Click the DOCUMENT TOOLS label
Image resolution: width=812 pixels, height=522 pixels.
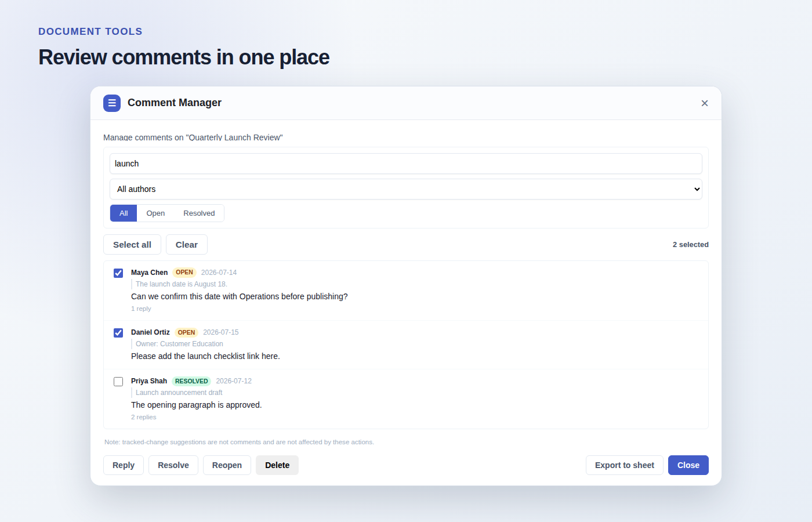click(90, 31)
